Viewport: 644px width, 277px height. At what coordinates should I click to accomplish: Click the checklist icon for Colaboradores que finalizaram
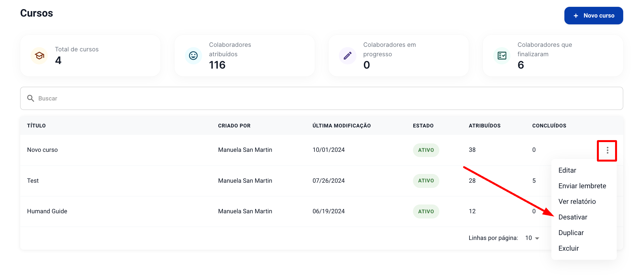(x=502, y=56)
